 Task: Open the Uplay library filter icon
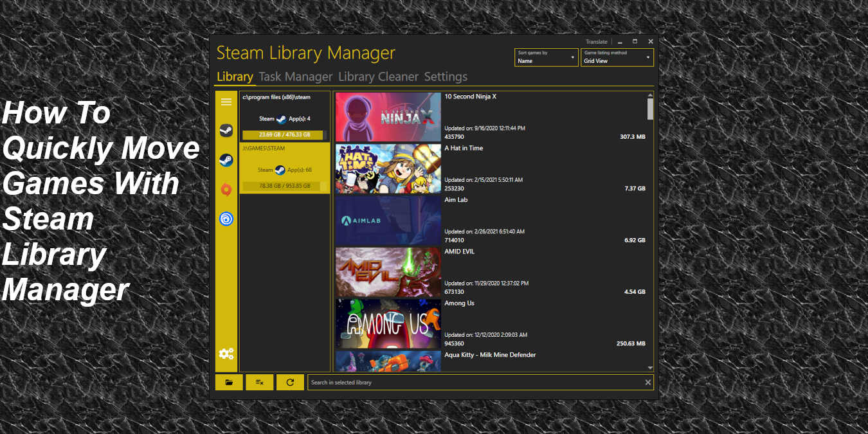(226, 219)
